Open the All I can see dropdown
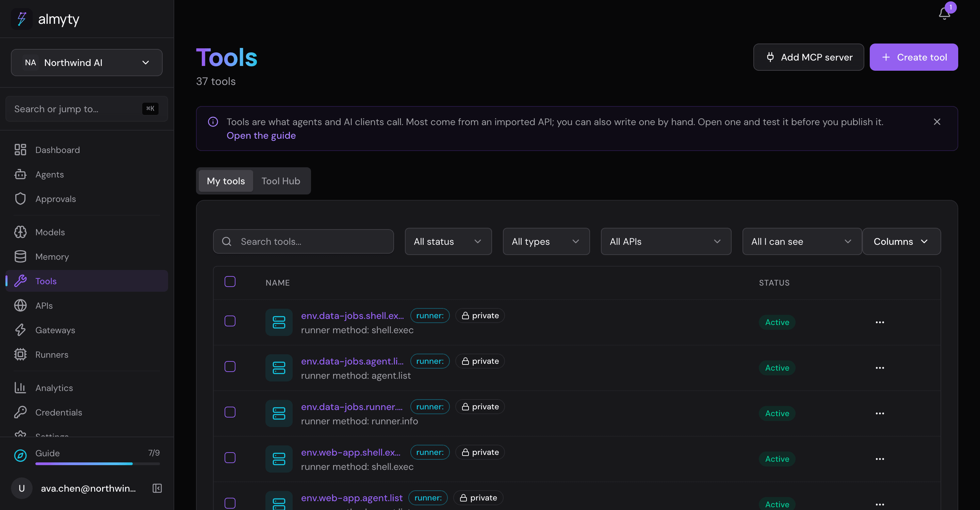The image size is (980, 510). [802, 241]
